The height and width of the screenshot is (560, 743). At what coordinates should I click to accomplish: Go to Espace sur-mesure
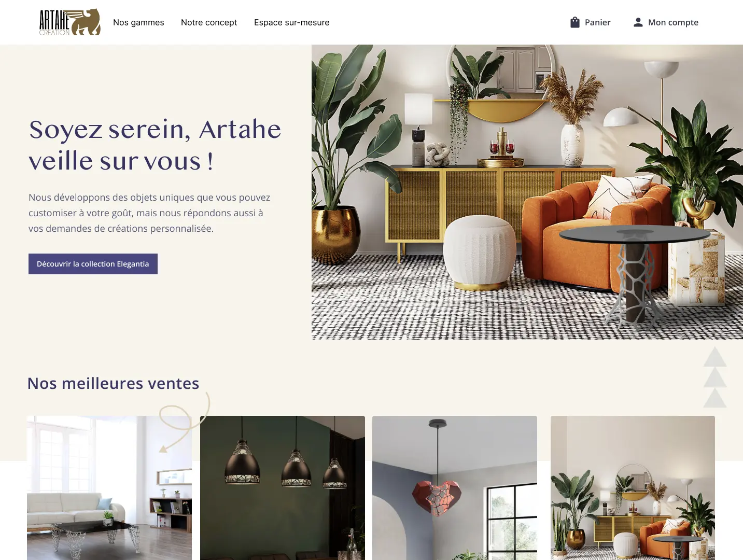click(x=292, y=22)
